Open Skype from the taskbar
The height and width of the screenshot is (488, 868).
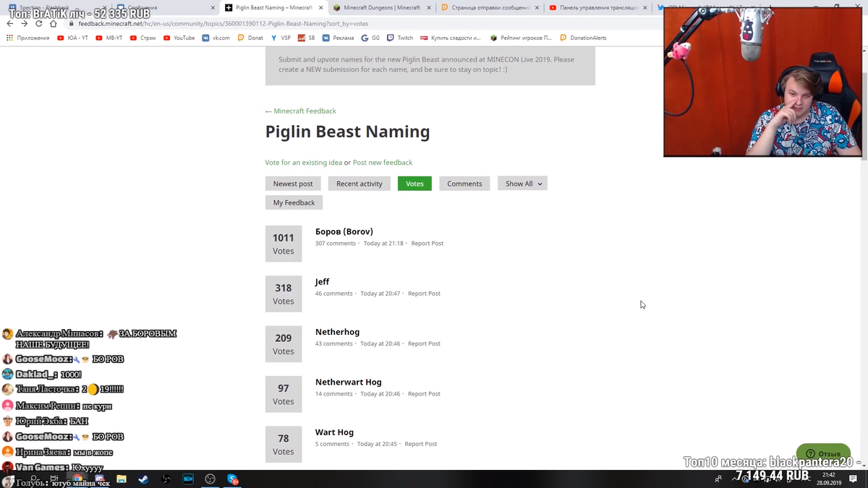[232, 479]
